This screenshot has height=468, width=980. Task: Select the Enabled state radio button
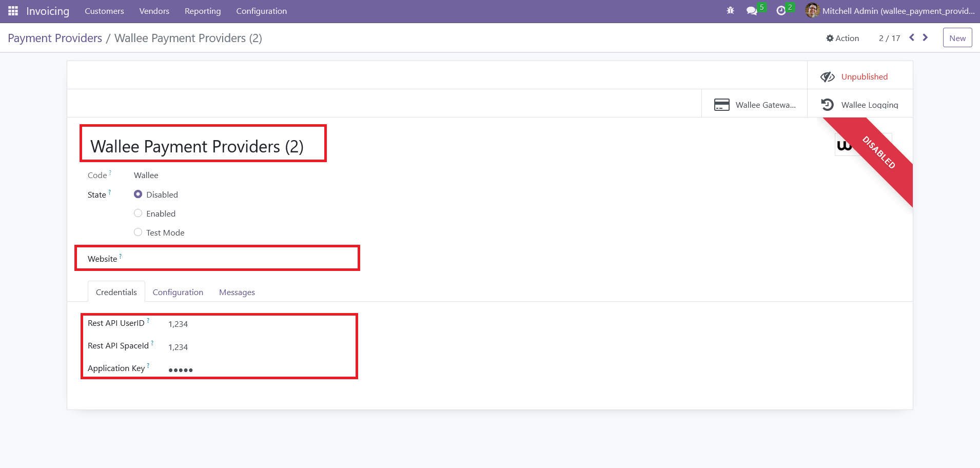pos(138,213)
